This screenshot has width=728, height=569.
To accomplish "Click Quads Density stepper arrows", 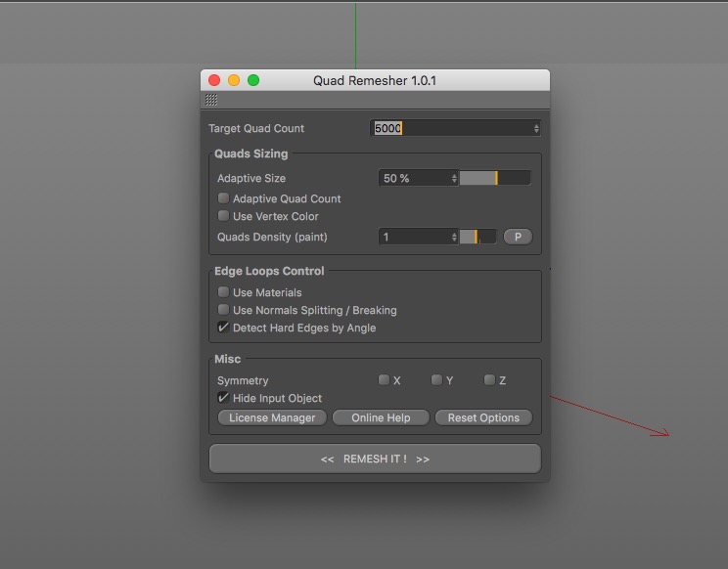I will [454, 237].
